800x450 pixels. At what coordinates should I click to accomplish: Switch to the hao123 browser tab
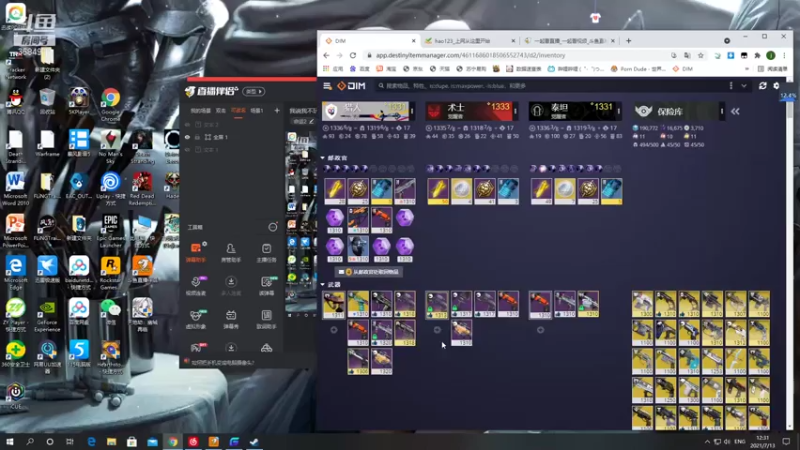coord(468,41)
